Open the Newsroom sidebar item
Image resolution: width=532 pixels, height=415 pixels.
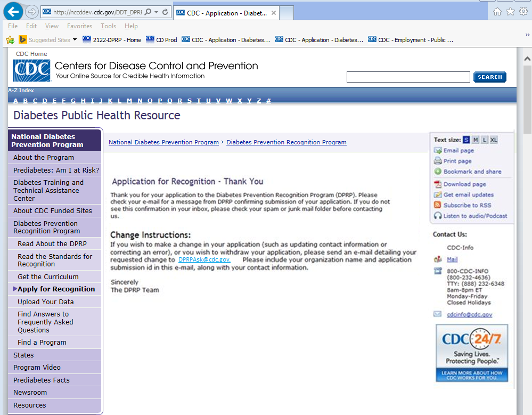click(55, 393)
